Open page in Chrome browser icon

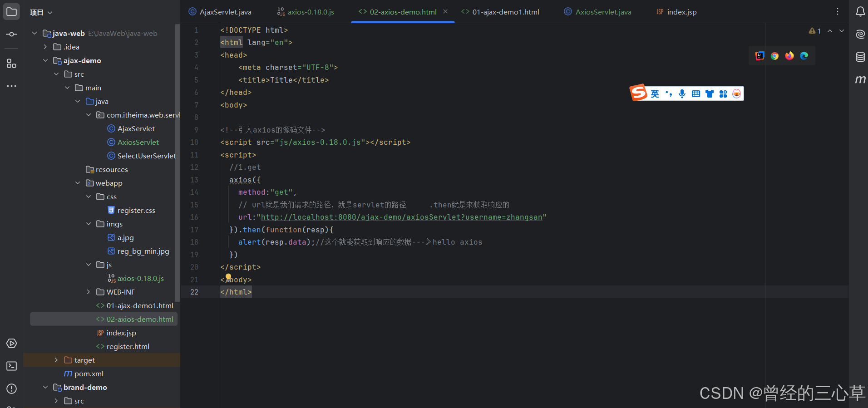(x=775, y=56)
